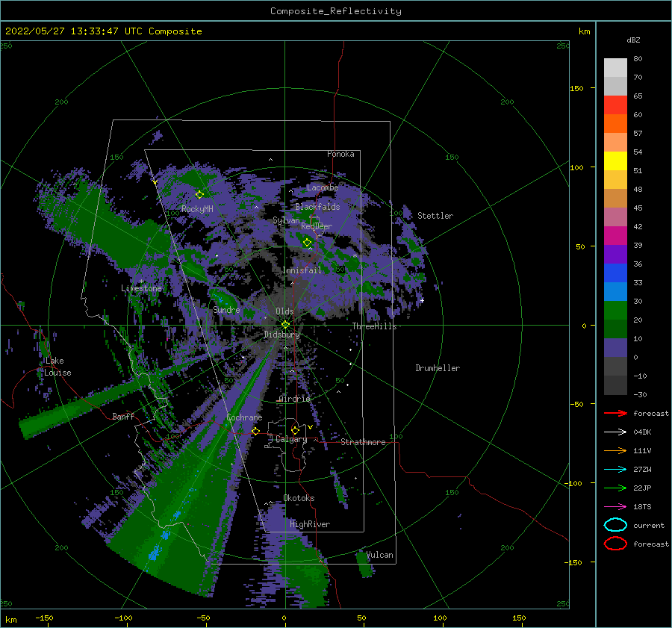Click the Banff town label
The height and width of the screenshot is (628, 672).
pos(123,416)
